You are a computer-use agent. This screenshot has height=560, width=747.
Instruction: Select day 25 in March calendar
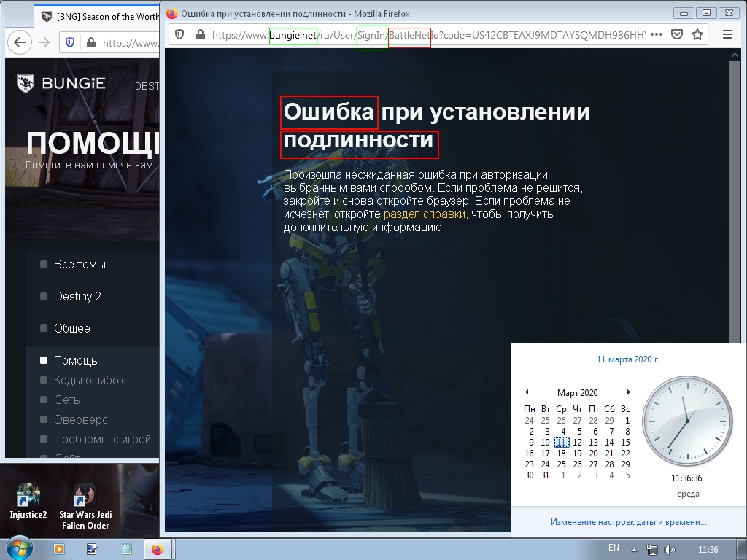coord(561,464)
